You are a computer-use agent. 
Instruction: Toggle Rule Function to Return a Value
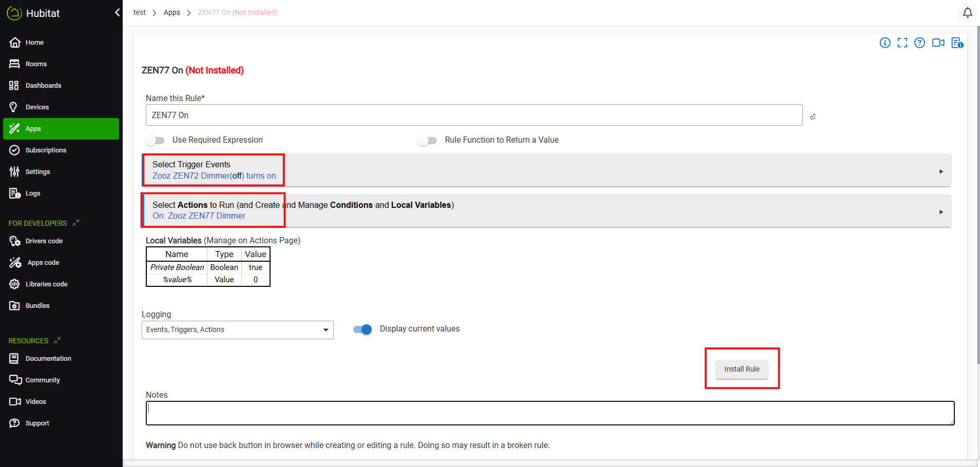(x=428, y=140)
